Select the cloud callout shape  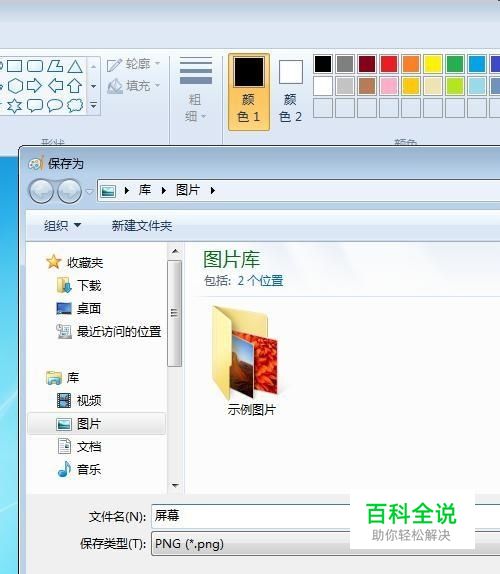pyautogui.click(x=75, y=105)
